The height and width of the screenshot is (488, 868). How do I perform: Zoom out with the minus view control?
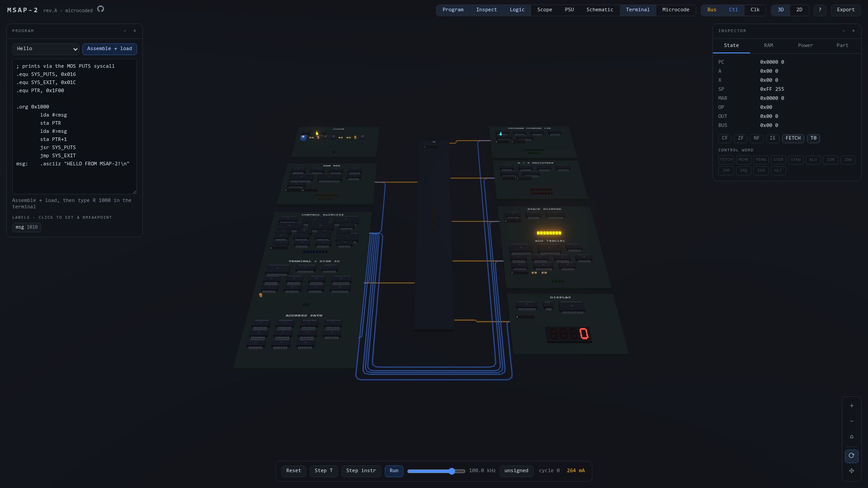(x=852, y=421)
